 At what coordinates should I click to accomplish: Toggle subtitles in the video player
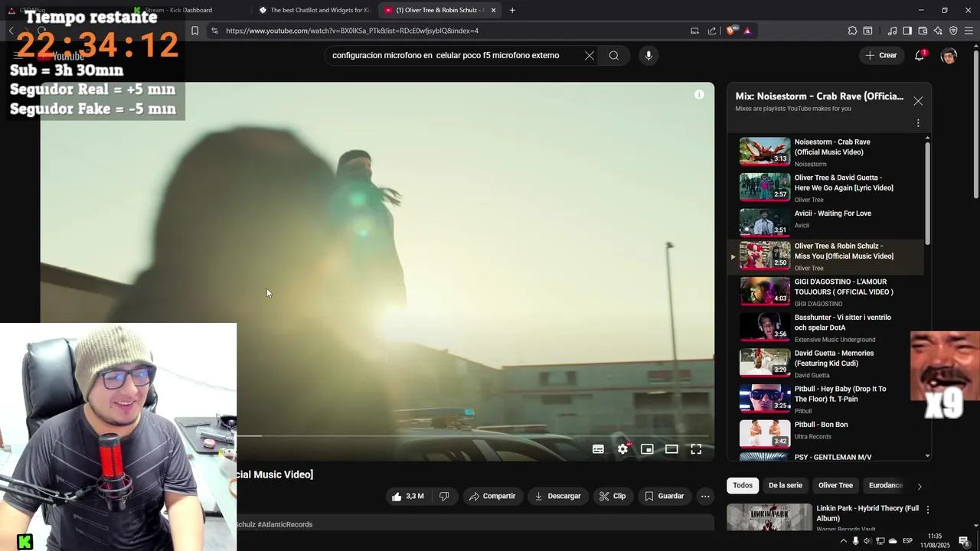point(598,449)
